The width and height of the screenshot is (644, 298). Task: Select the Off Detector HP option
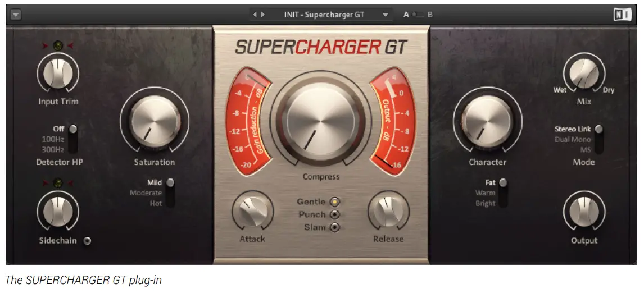(x=58, y=129)
